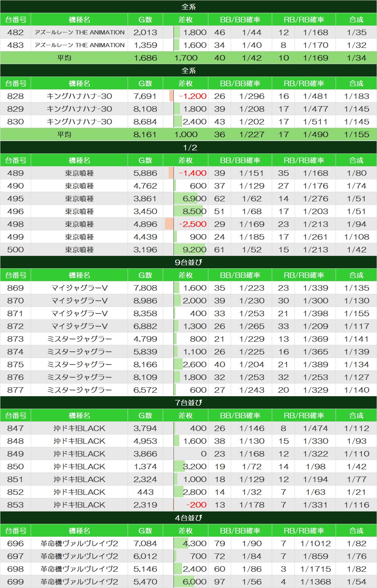This screenshot has height=588, width=377.
Task: Click 沖ドキ!BLACK name in row 848
Action: (x=79, y=441)
